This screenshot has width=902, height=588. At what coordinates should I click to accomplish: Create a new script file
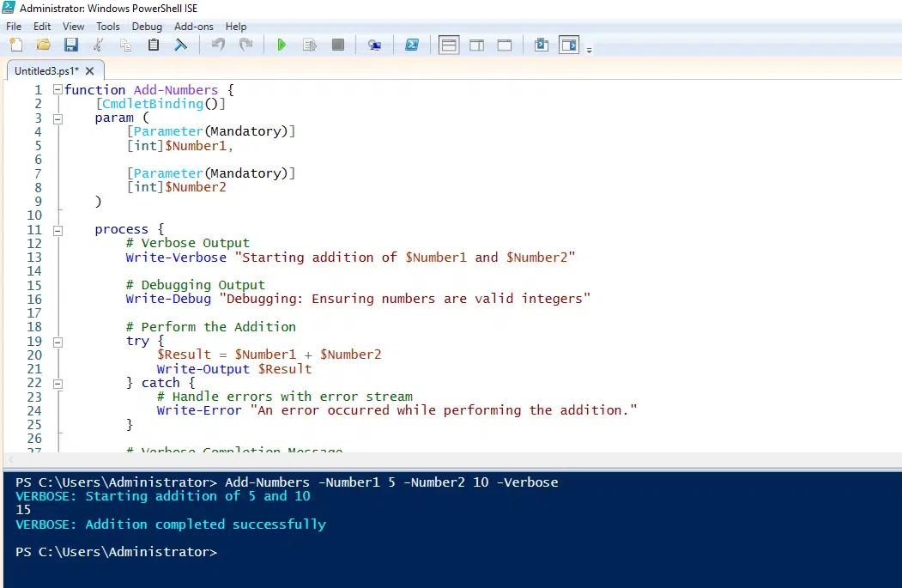click(x=16, y=45)
